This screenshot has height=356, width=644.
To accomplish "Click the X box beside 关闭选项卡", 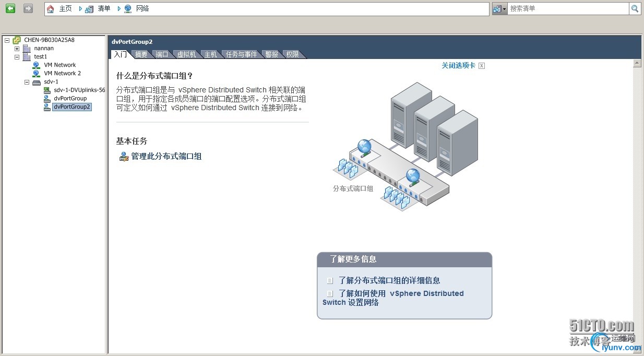I will tap(482, 66).
